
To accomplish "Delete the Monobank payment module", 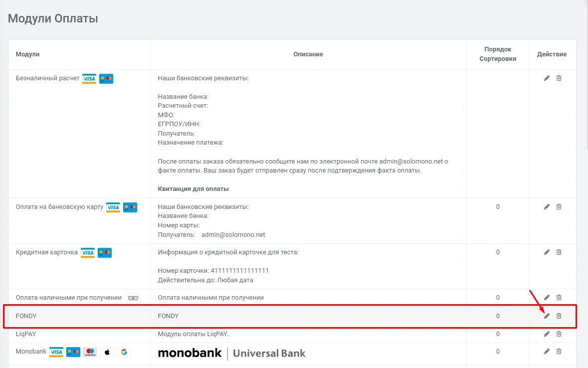I will 559,352.
